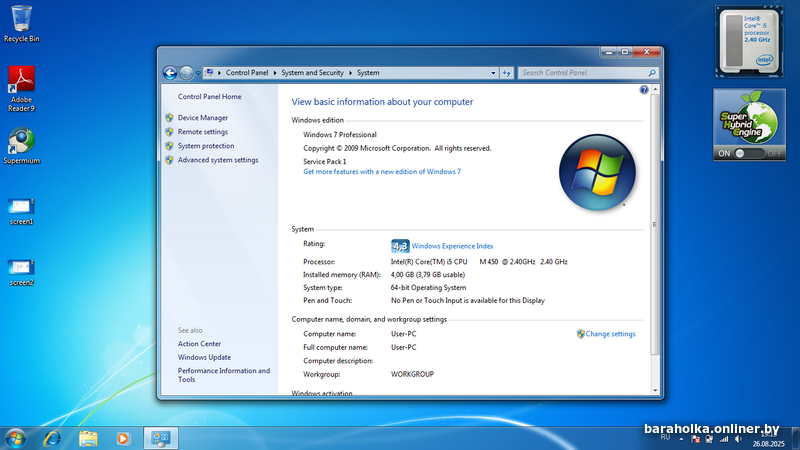This screenshot has width=800, height=450.
Task: Click the Intel Core i5 processor gadget
Action: pos(749,42)
